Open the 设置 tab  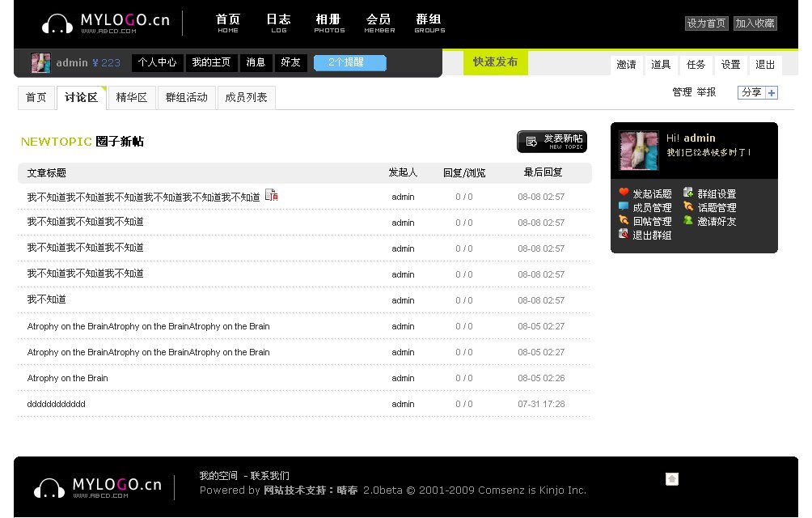(x=730, y=65)
